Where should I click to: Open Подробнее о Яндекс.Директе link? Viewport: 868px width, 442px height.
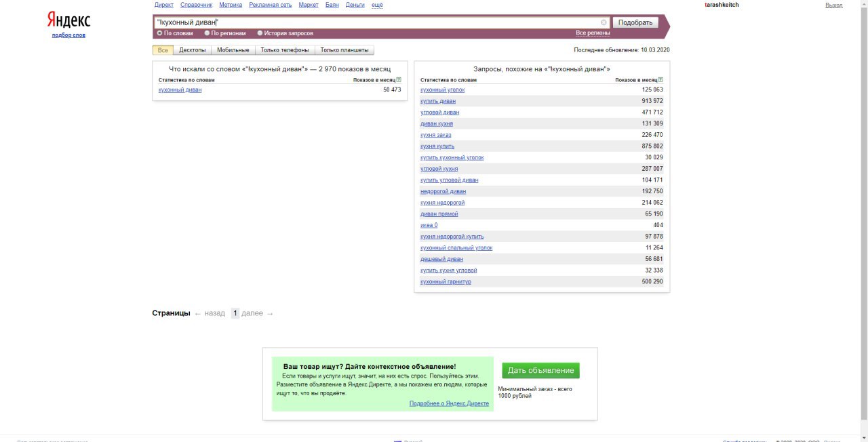(449, 403)
